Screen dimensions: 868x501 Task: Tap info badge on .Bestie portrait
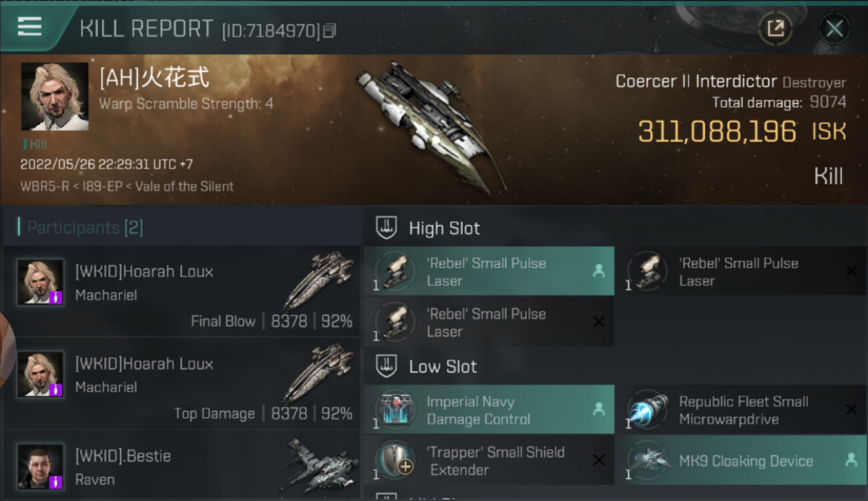point(57,482)
